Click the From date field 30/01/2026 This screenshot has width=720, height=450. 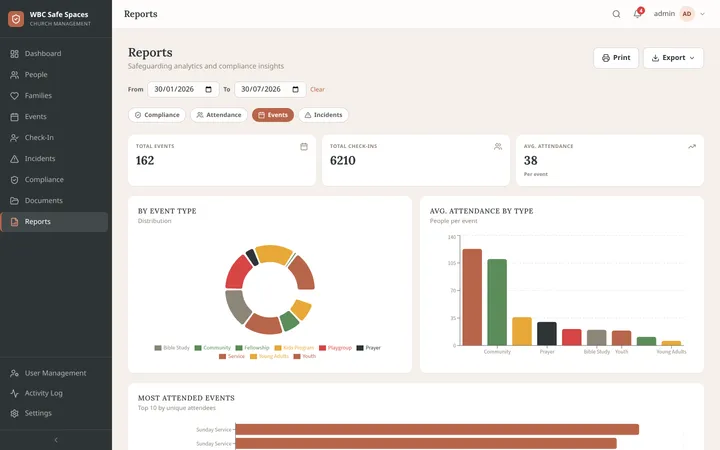click(183, 89)
